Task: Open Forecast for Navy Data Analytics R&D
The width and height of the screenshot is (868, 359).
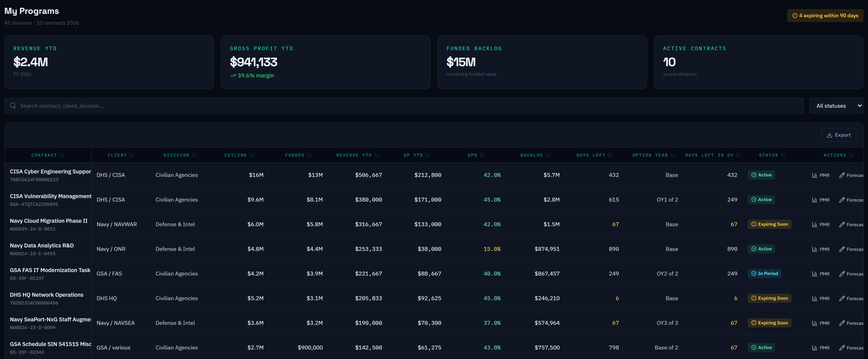Action: pyautogui.click(x=851, y=249)
